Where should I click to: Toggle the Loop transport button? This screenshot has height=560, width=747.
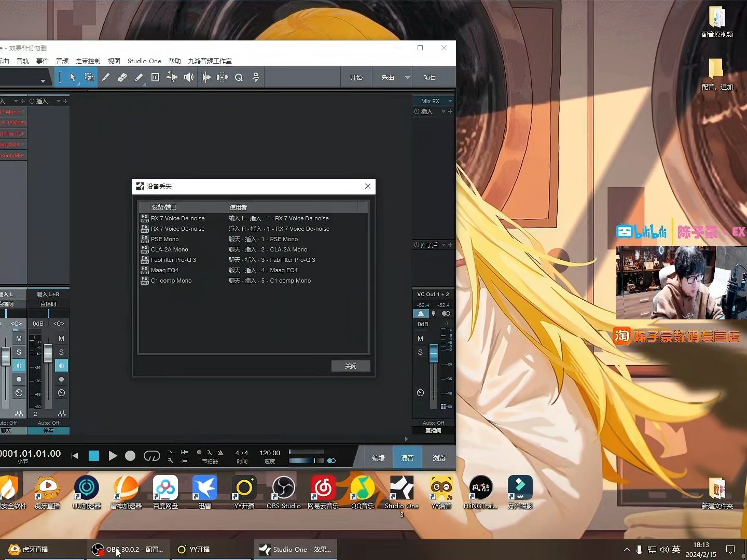[151, 456]
